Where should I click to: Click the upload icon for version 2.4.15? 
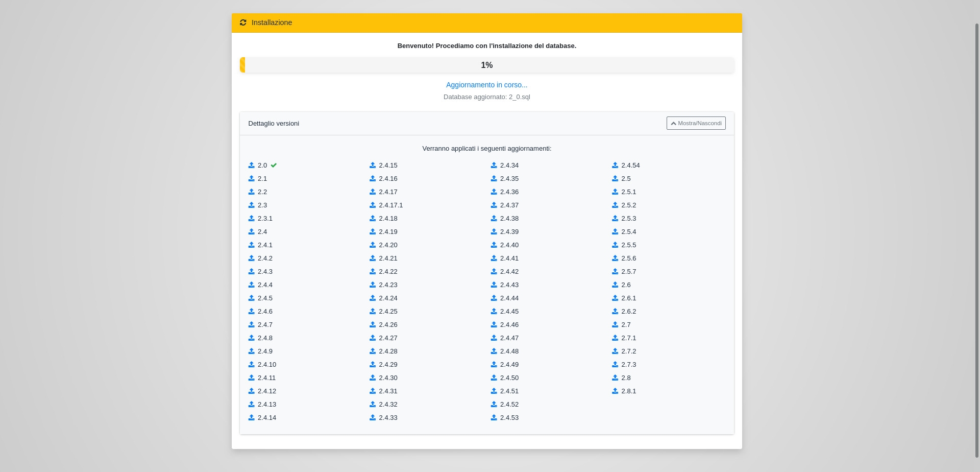point(373,166)
